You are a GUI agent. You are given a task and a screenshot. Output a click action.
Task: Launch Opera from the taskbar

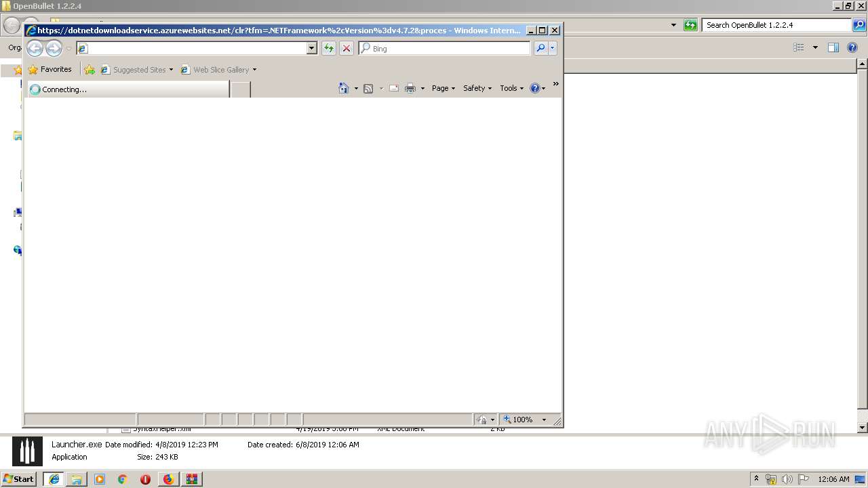point(145,479)
